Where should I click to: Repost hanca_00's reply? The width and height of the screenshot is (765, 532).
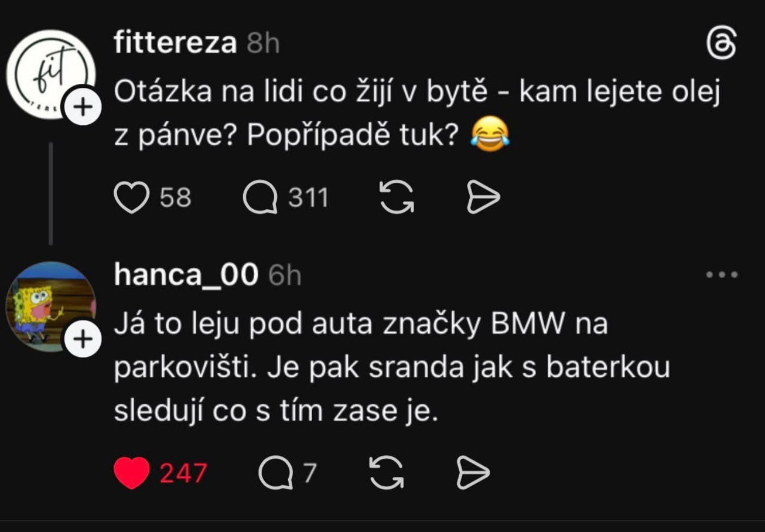(387, 473)
